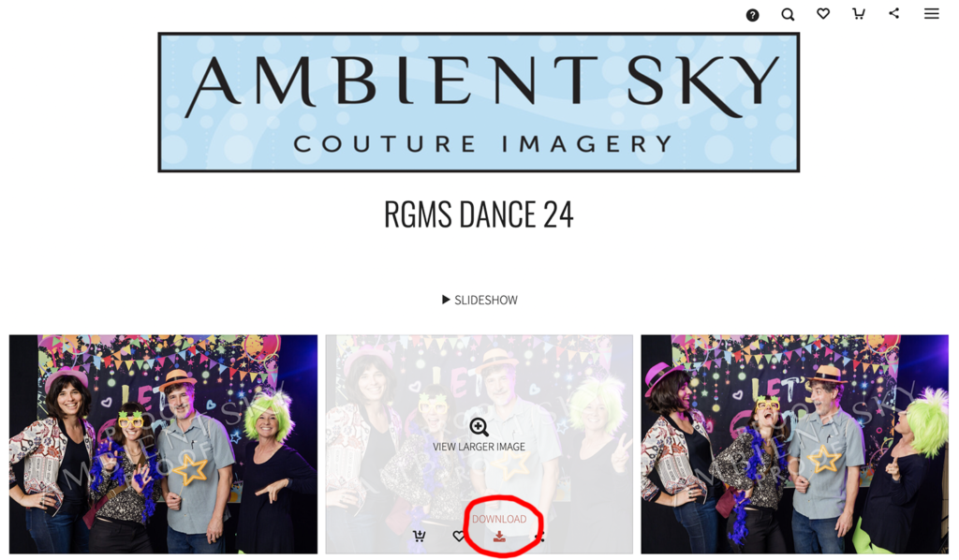
Task: Open the hamburger menu
Action: click(x=932, y=13)
